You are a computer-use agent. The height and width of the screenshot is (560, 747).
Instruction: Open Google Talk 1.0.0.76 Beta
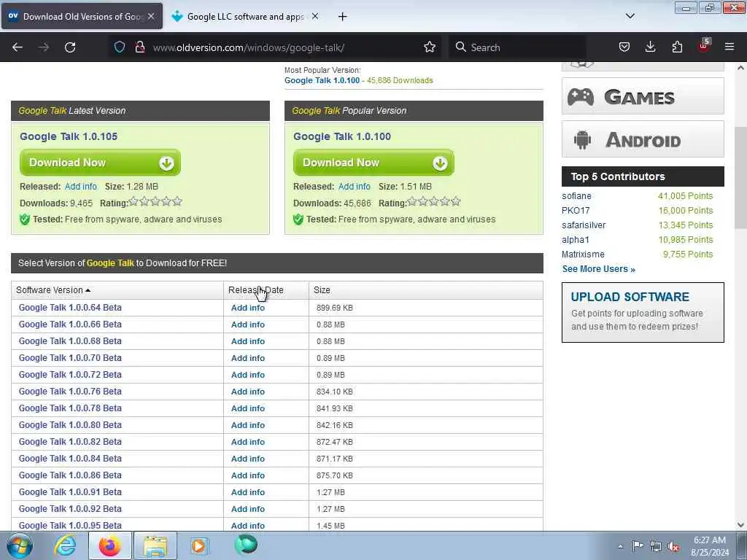[x=70, y=392]
